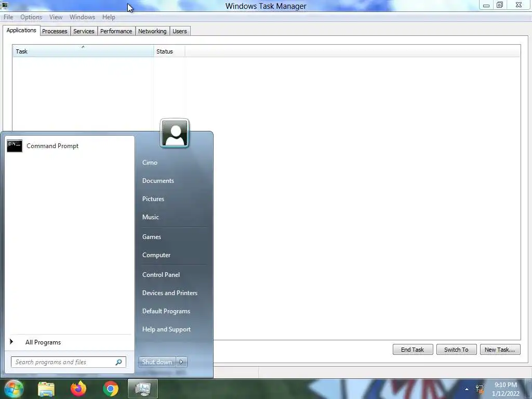The width and height of the screenshot is (532, 399).
Task: Launch Command Prompt from Start menu
Action: click(x=70, y=146)
